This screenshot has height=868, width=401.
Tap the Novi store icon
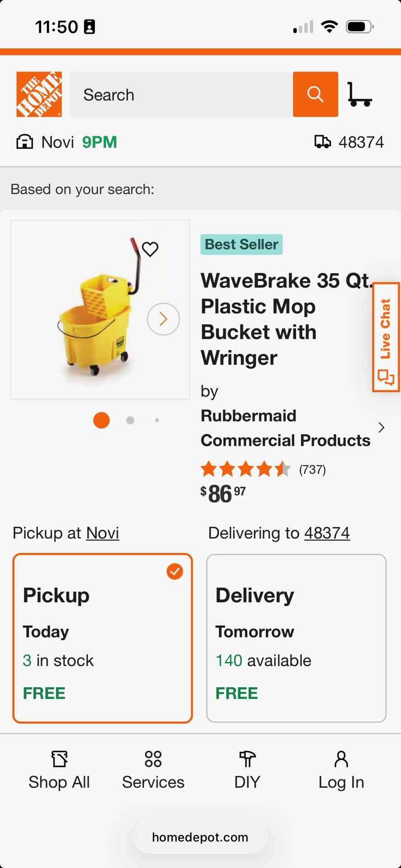(24, 142)
